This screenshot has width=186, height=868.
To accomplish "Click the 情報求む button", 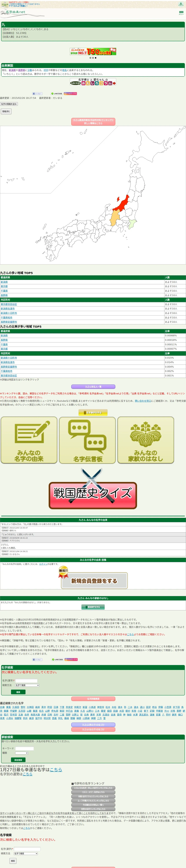I will coord(6,112).
